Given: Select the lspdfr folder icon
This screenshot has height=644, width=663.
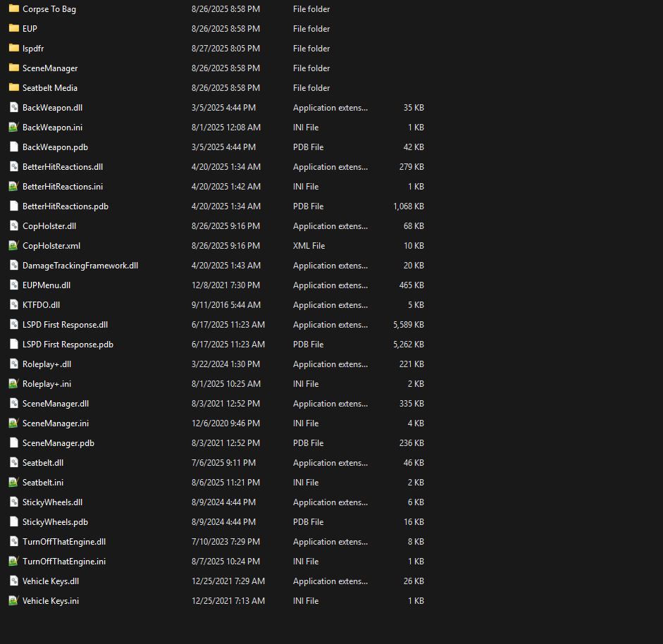Looking at the screenshot, I should click(14, 48).
